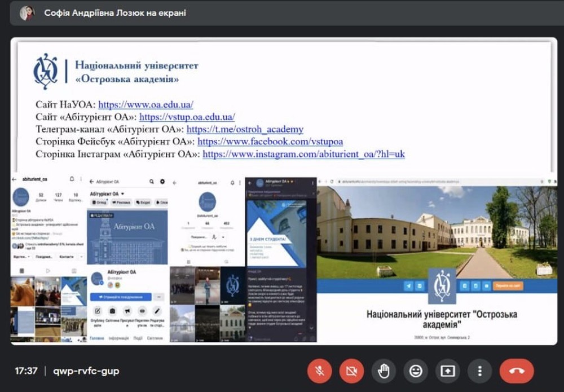Click back arrow on Instagram abiturient_oa screenshot
Viewport: 564px width, 392px height.
15,179
